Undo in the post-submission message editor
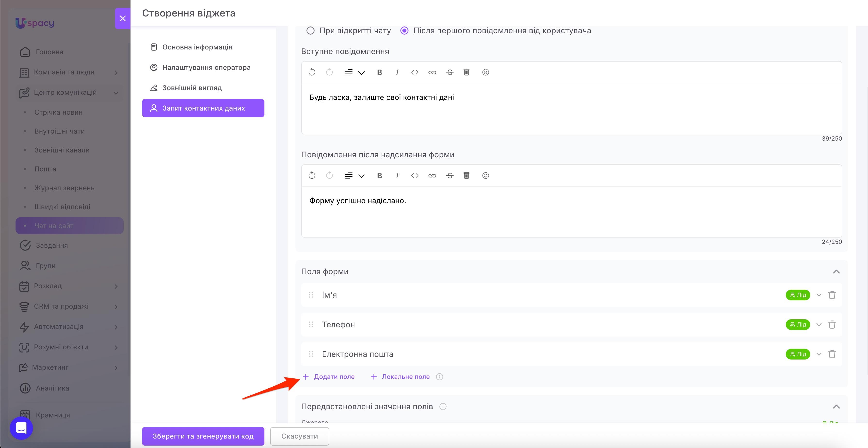868x448 pixels. 312,176
